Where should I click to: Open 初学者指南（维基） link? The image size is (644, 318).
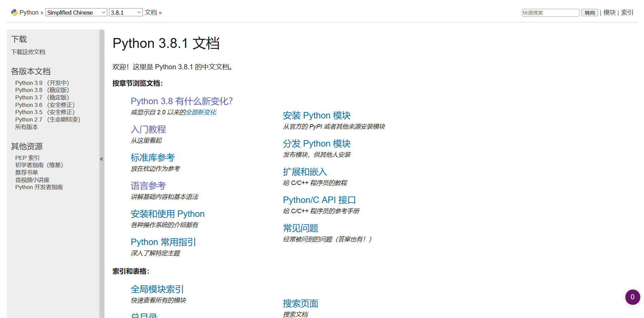(x=39, y=165)
